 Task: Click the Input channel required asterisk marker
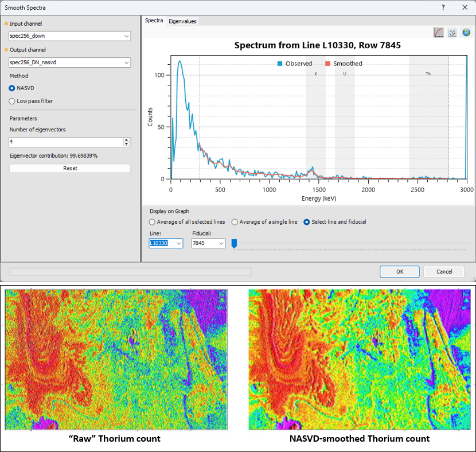(x=5, y=23)
